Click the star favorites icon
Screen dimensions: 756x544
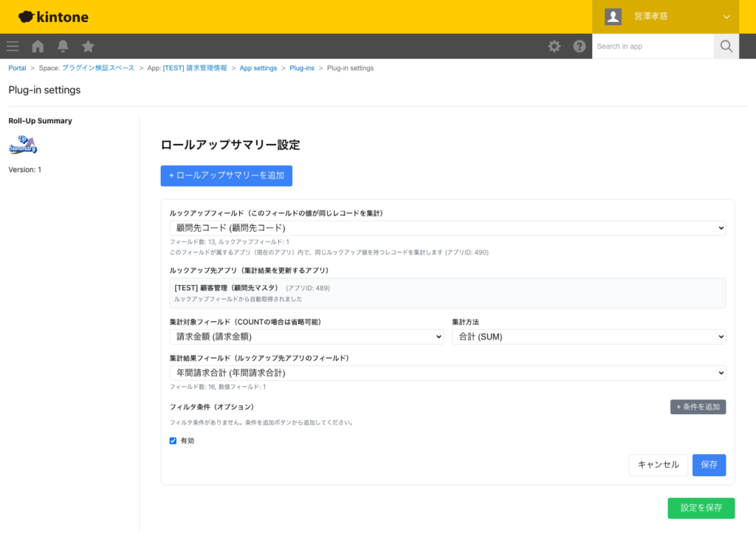coord(88,46)
